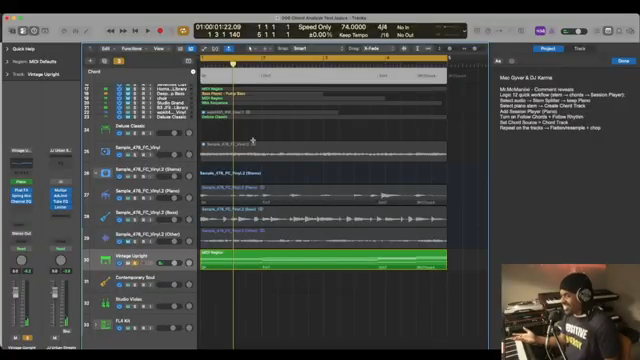Toggle the yellow Cycle mode button
640x360 pixels.
183,31
